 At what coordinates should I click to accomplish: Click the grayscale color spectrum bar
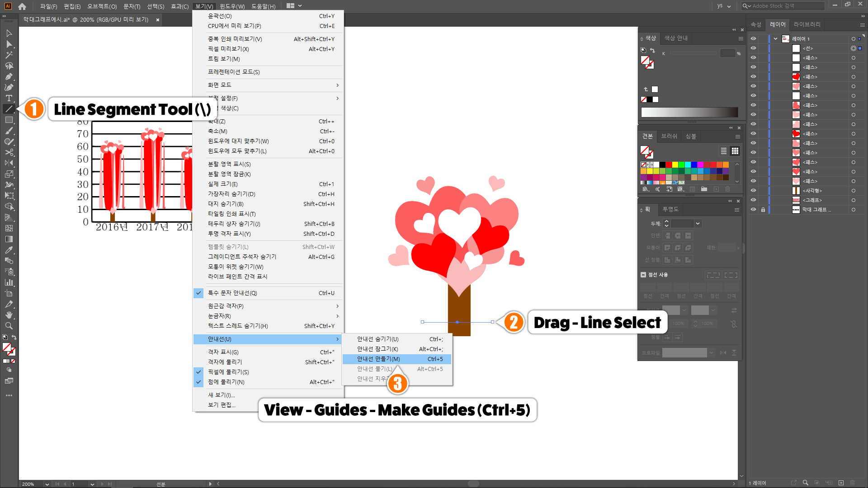pos(689,113)
